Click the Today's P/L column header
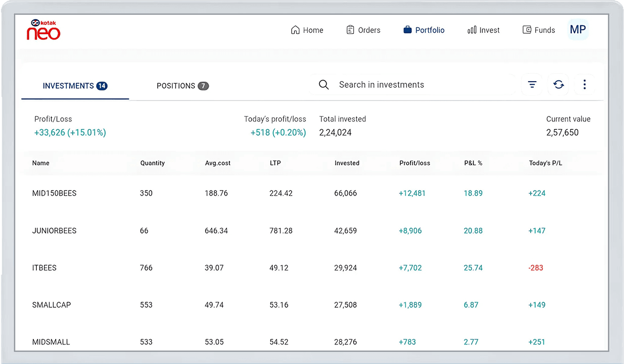625x364 pixels. 545,163
